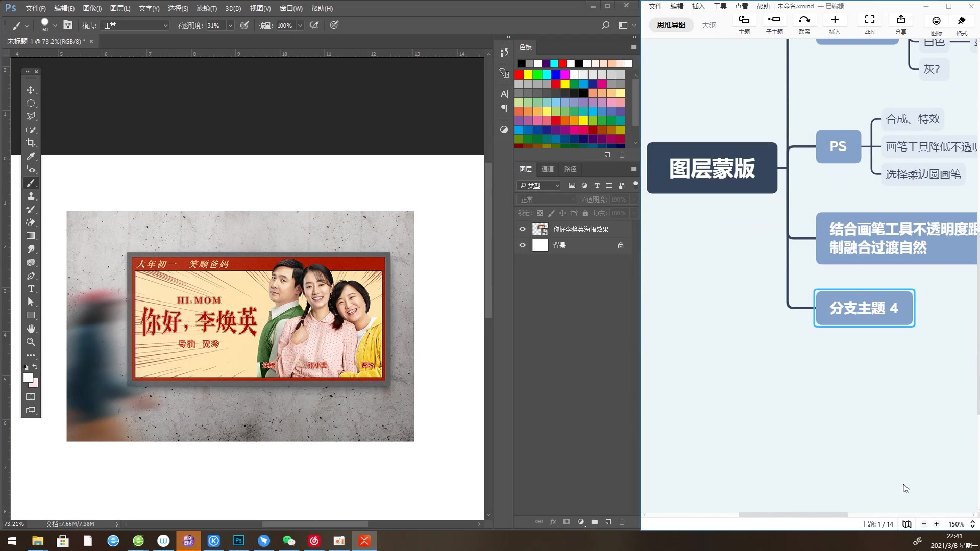Select the Sponge tool
This screenshot has width=980, height=551.
pyautogui.click(x=31, y=262)
